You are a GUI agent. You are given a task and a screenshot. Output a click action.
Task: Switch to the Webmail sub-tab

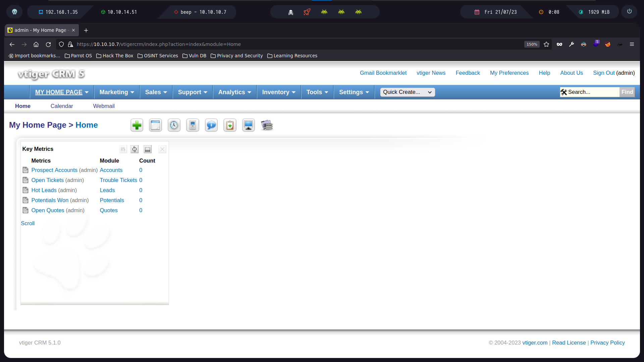pyautogui.click(x=104, y=106)
